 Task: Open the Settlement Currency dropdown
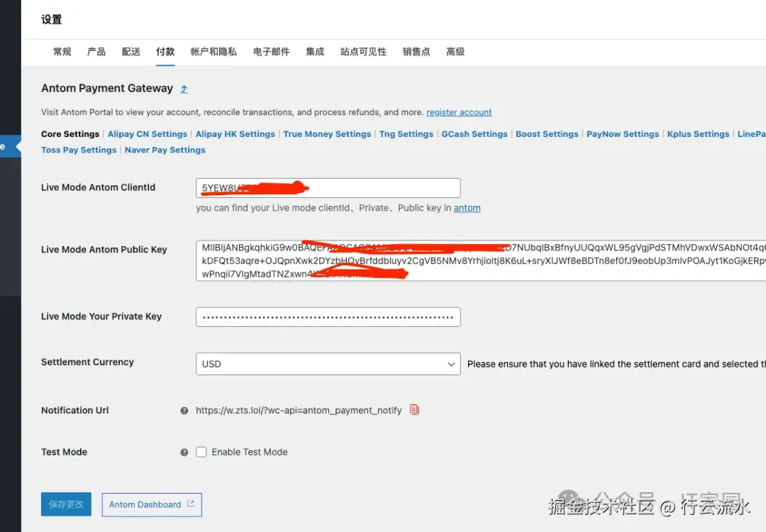pos(328,363)
